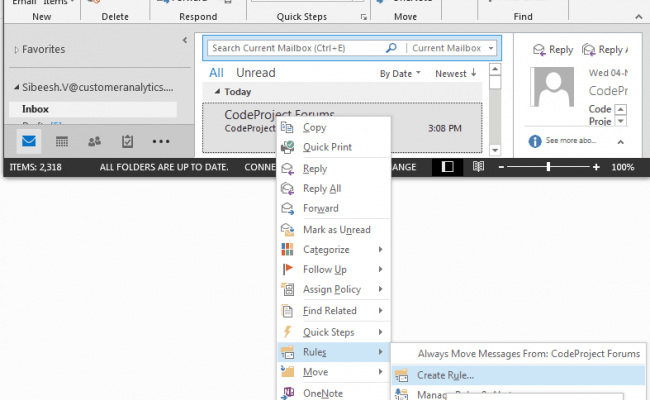Click the Copy icon in context menu
This screenshot has height=400, width=650.
point(287,127)
